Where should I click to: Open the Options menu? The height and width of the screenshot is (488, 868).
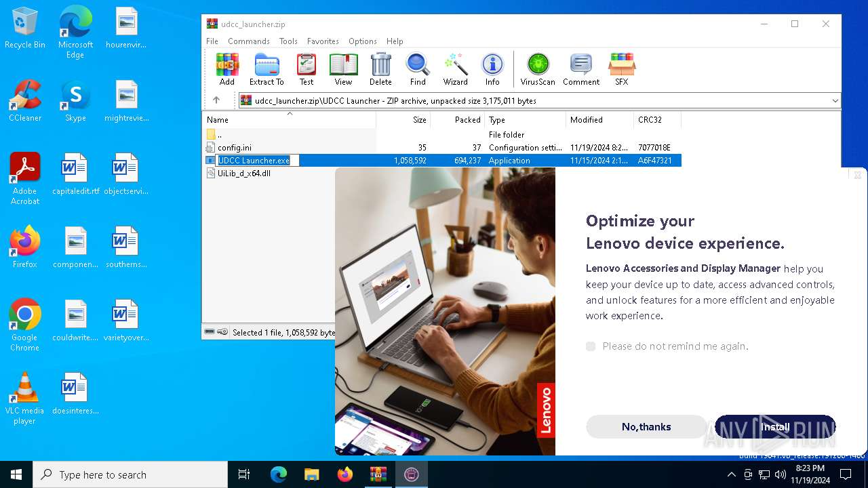[x=363, y=41]
